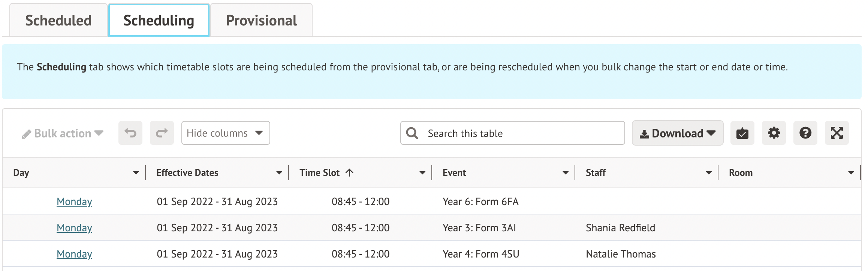Expand the Day column filter arrow
This screenshot has height=271, width=868.
point(136,173)
